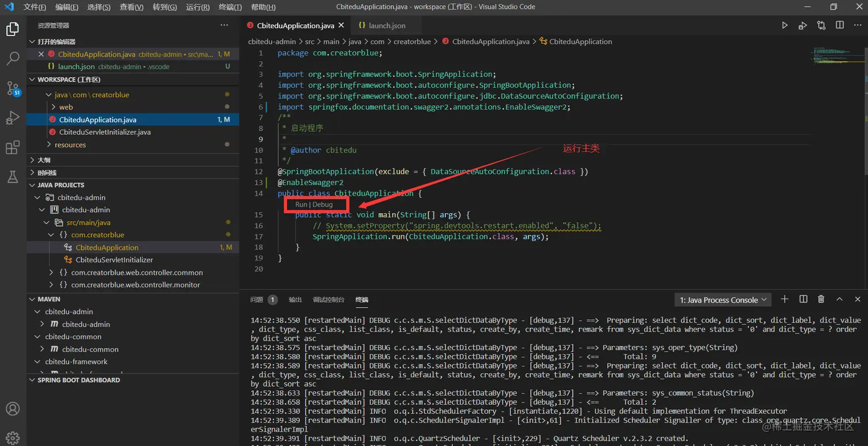Click cbitedu-admin in the breadcrumb
The height and width of the screenshot is (446, 868).
pyautogui.click(x=272, y=41)
